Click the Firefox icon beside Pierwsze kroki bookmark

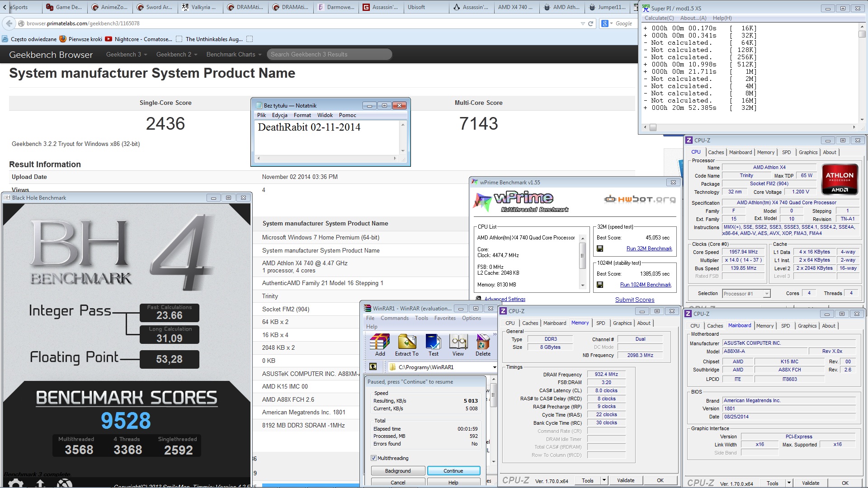(63, 39)
